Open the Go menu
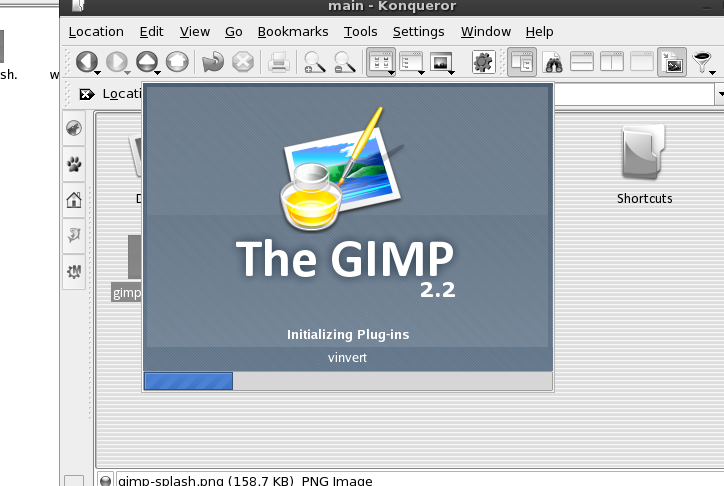 coord(234,31)
